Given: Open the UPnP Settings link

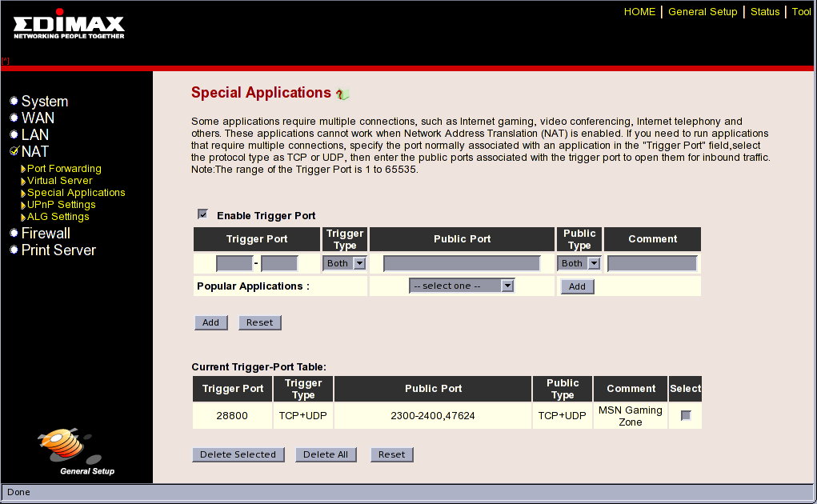Looking at the screenshot, I should (61, 205).
